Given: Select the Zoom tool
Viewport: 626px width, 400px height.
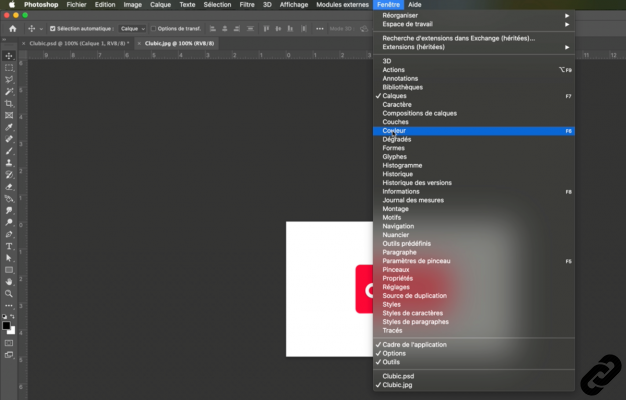Looking at the screenshot, I should [9, 294].
